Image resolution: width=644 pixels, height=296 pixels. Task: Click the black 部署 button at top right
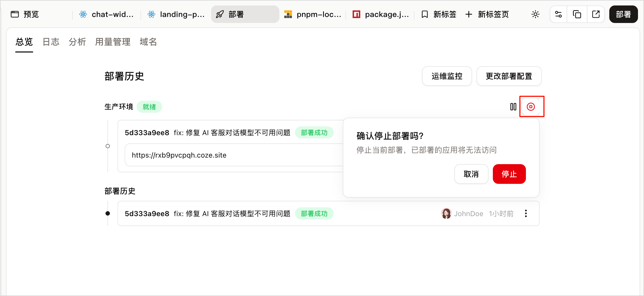click(x=623, y=14)
